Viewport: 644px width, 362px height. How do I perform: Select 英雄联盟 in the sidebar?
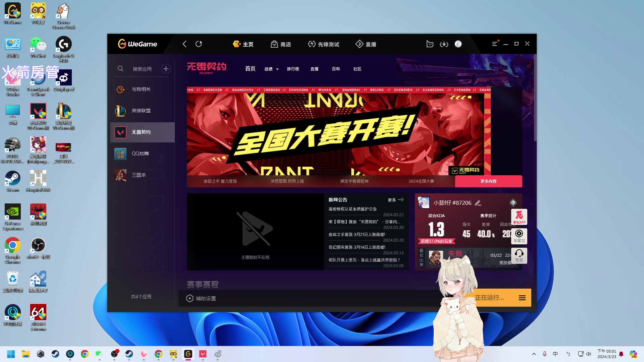(x=143, y=111)
